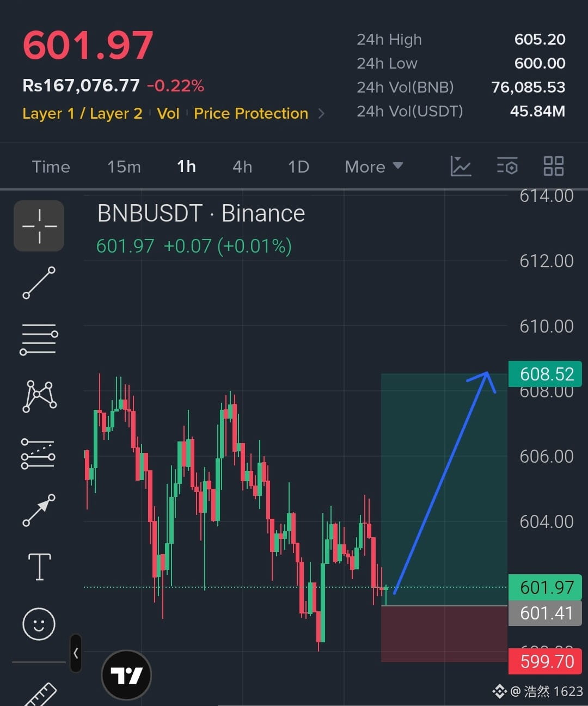Expand the More intervals dropdown
Image resolution: width=588 pixels, height=706 pixels.
[374, 167]
